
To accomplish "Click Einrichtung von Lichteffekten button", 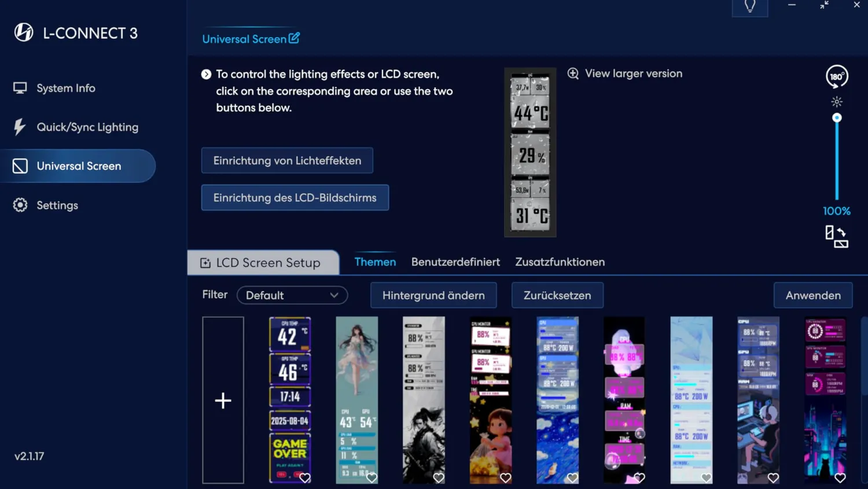I will [x=287, y=160].
